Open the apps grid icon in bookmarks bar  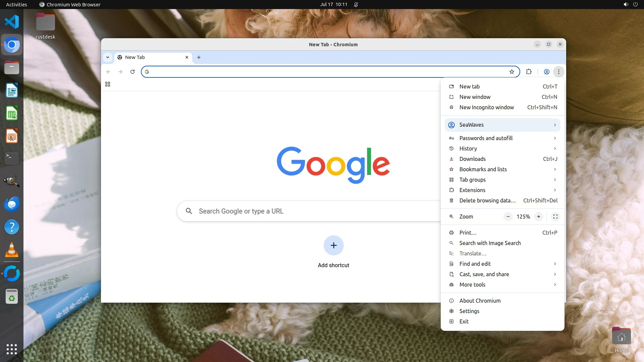coord(108,84)
